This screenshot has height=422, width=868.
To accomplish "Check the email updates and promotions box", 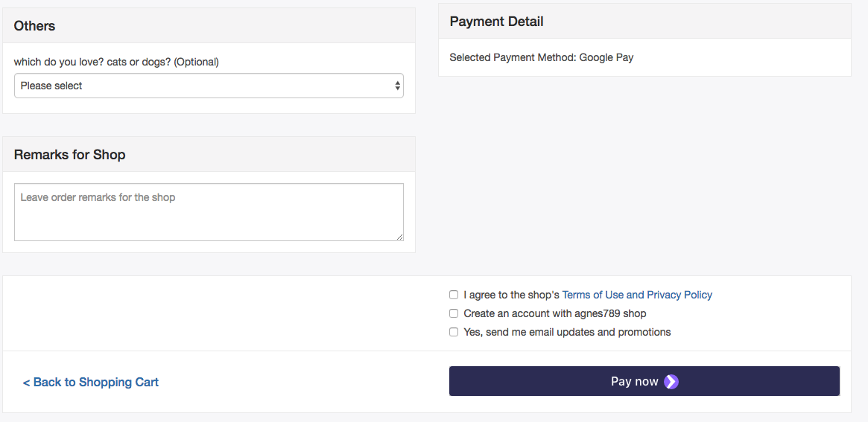I will pos(454,332).
